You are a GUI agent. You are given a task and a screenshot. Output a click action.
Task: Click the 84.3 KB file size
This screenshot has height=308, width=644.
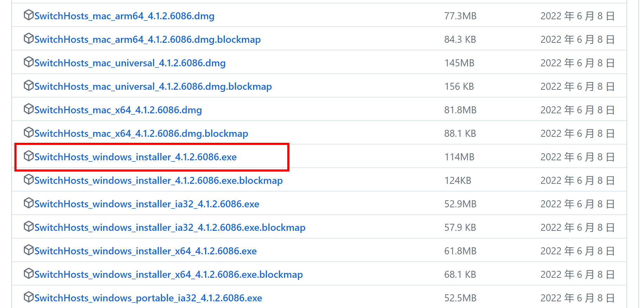tap(460, 40)
